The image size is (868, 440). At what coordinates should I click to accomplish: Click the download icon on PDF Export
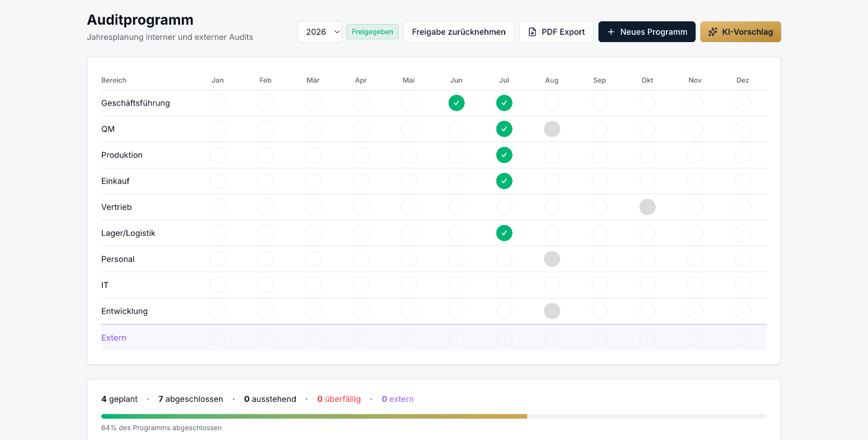[x=532, y=32]
